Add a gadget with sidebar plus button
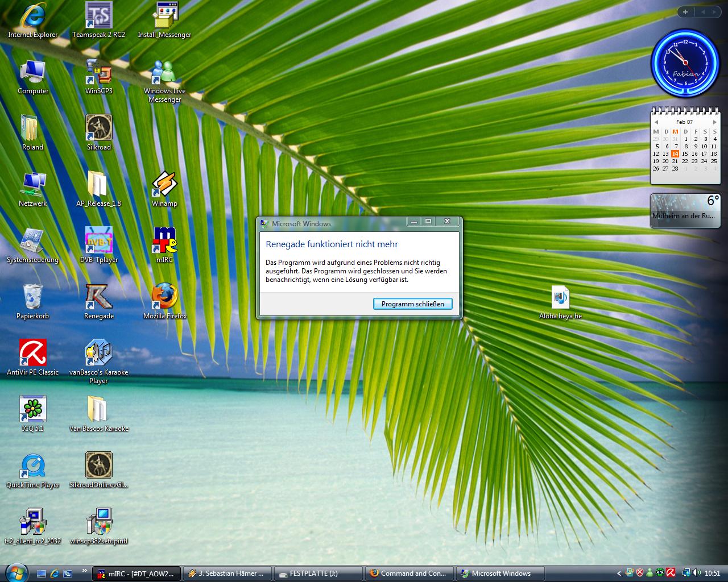Viewport: 728px width, 582px height. [685, 12]
